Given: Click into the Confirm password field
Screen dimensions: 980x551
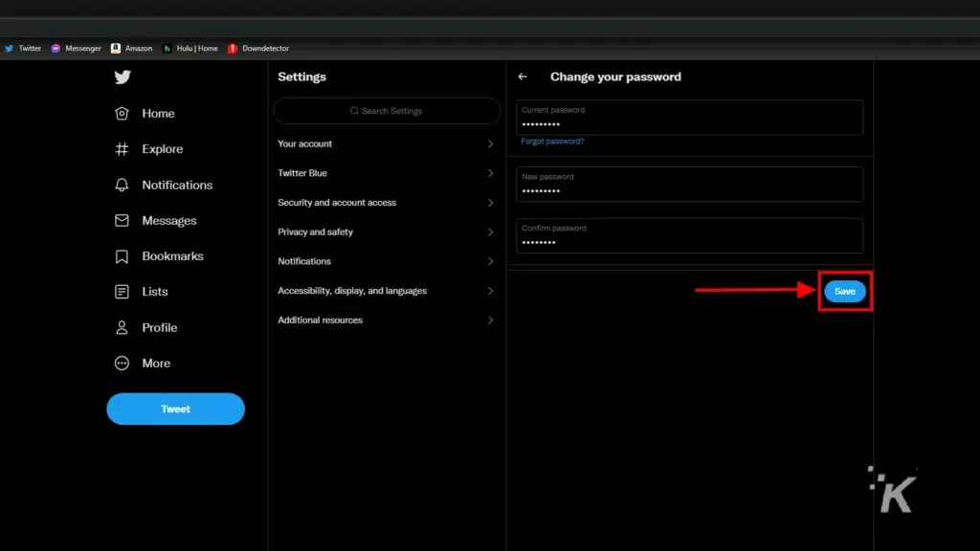Looking at the screenshot, I should [689, 235].
